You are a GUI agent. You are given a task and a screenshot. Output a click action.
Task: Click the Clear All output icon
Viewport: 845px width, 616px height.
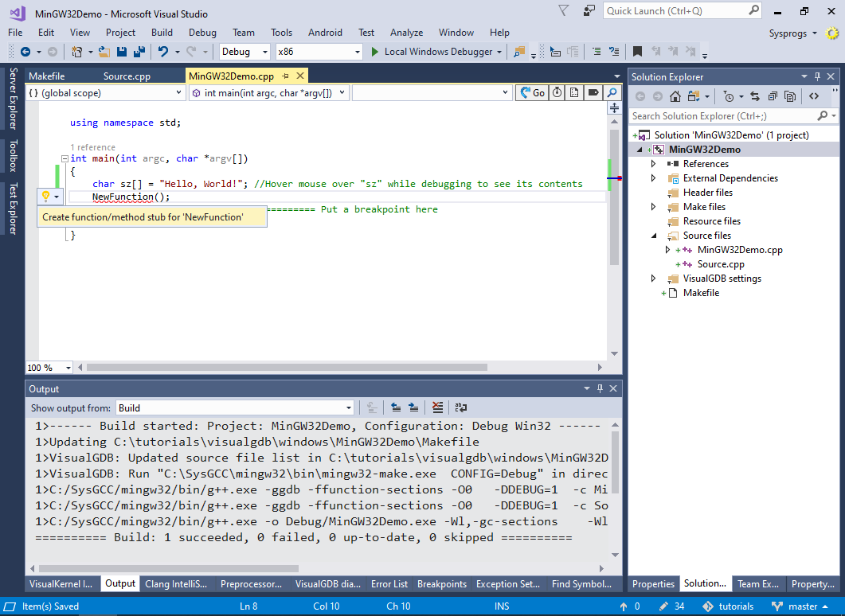coord(437,407)
